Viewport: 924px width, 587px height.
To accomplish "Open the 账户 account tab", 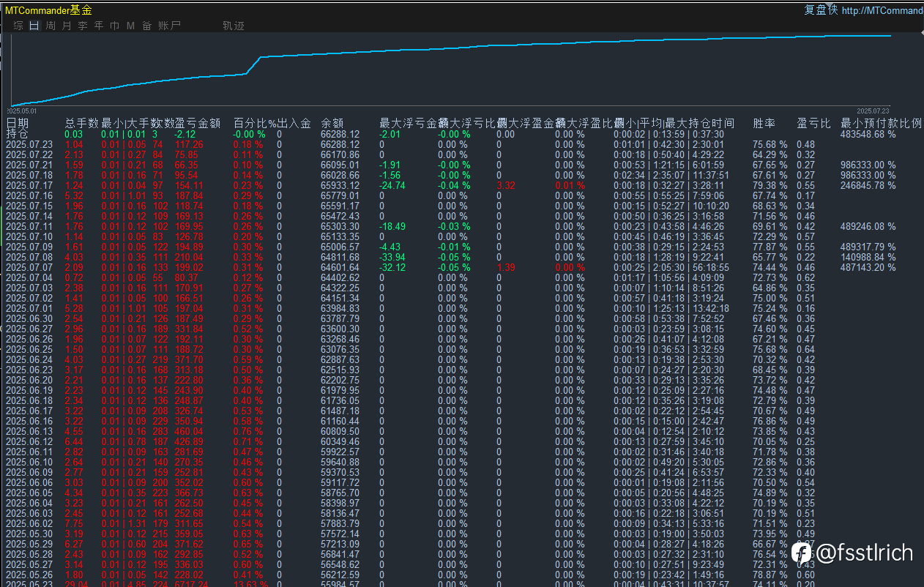I will 169,26.
